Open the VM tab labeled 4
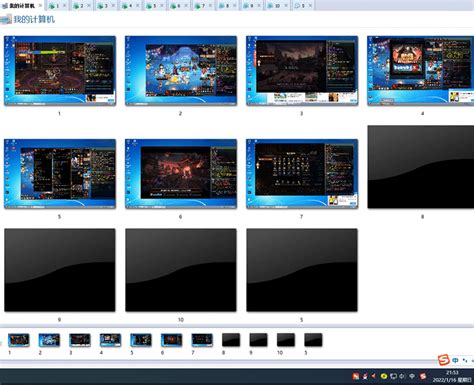Viewport: 474px width, 385px height. 127,5
